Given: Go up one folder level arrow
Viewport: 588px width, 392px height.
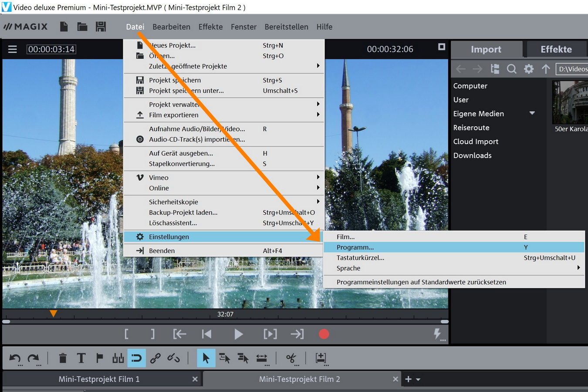Looking at the screenshot, I should [x=546, y=69].
